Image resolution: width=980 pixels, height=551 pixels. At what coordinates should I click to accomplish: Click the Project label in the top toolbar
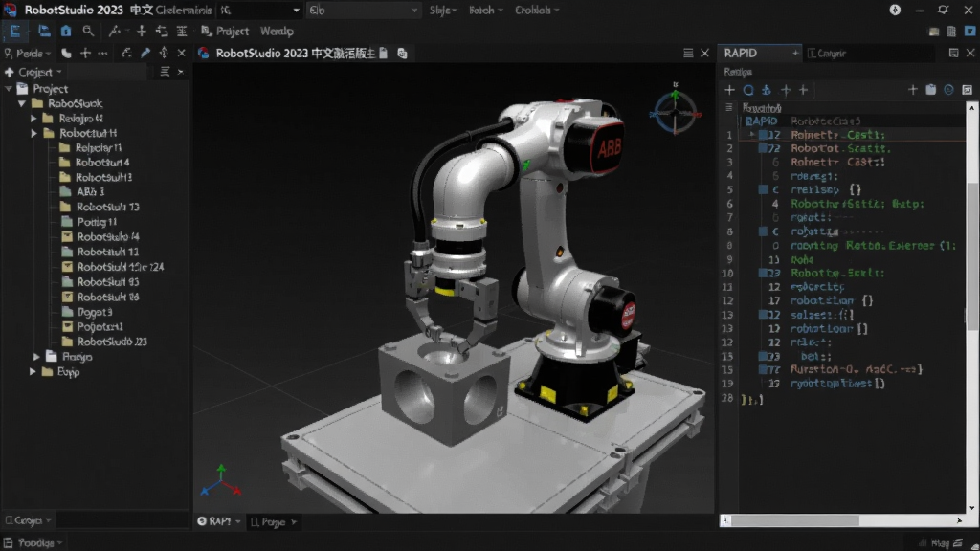(233, 31)
